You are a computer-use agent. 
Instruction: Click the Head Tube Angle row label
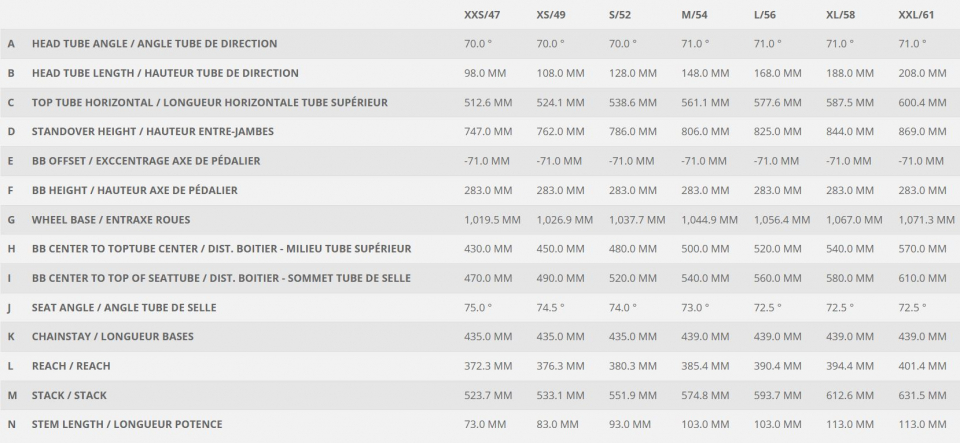pos(154,43)
